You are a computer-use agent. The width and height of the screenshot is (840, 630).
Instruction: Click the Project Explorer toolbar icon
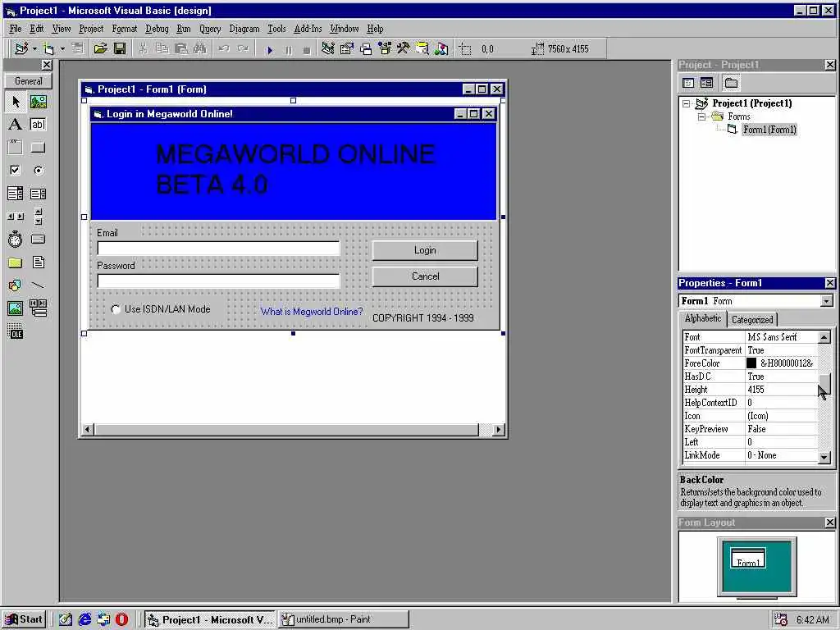(x=328, y=48)
